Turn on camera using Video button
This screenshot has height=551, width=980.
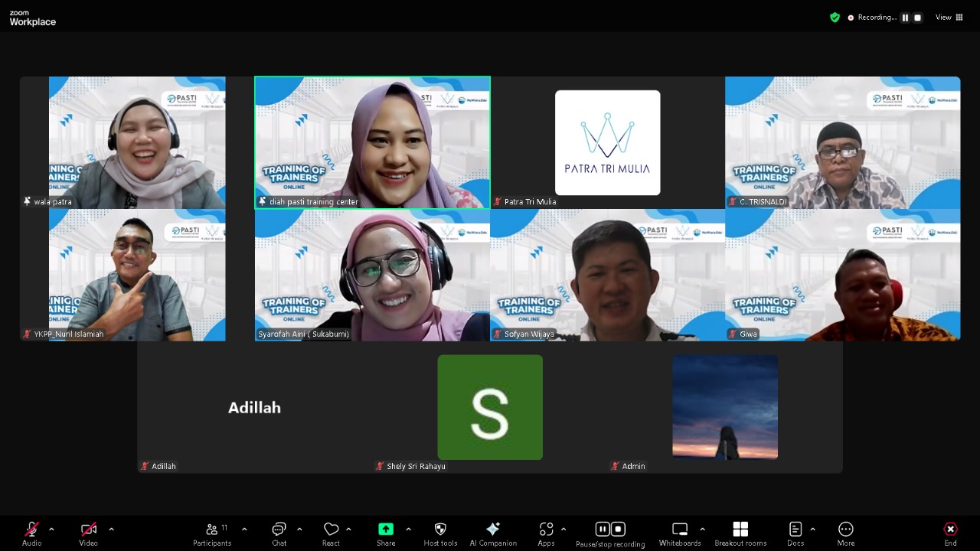89,533
